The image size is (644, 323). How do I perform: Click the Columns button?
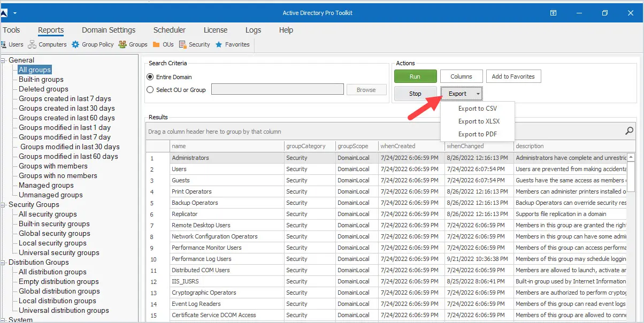click(461, 76)
